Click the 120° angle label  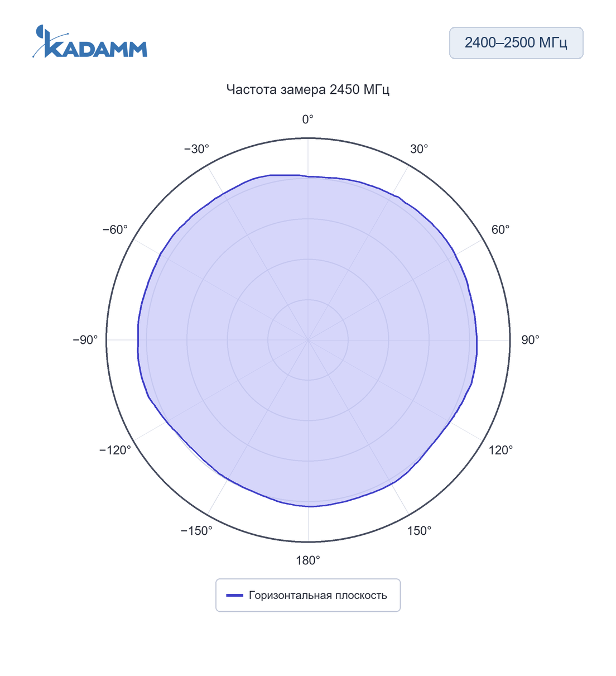pyautogui.click(x=501, y=450)
